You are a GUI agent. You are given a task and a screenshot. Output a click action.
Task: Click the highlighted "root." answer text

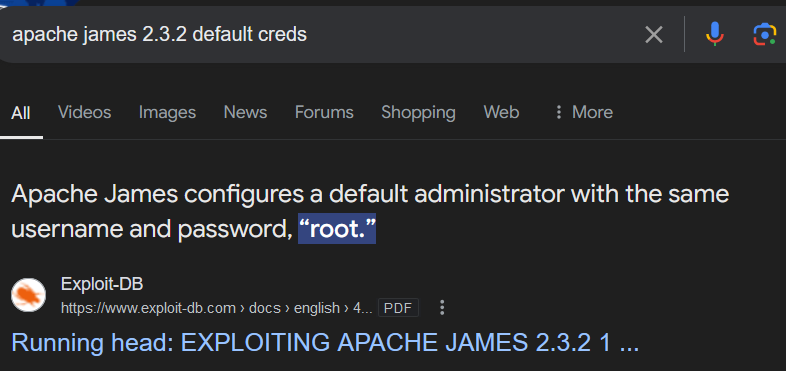click(x=337, y=229)
